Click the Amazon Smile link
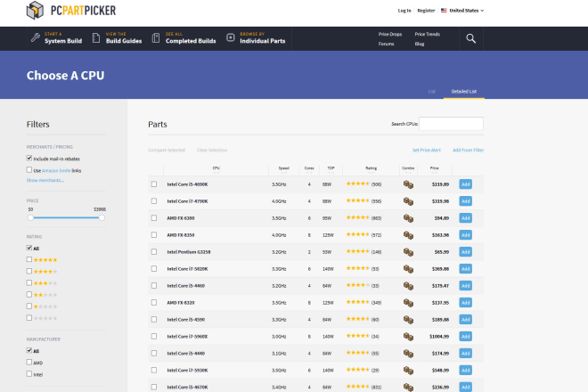Viewport: 588px width, 392px height. [56, 171]
